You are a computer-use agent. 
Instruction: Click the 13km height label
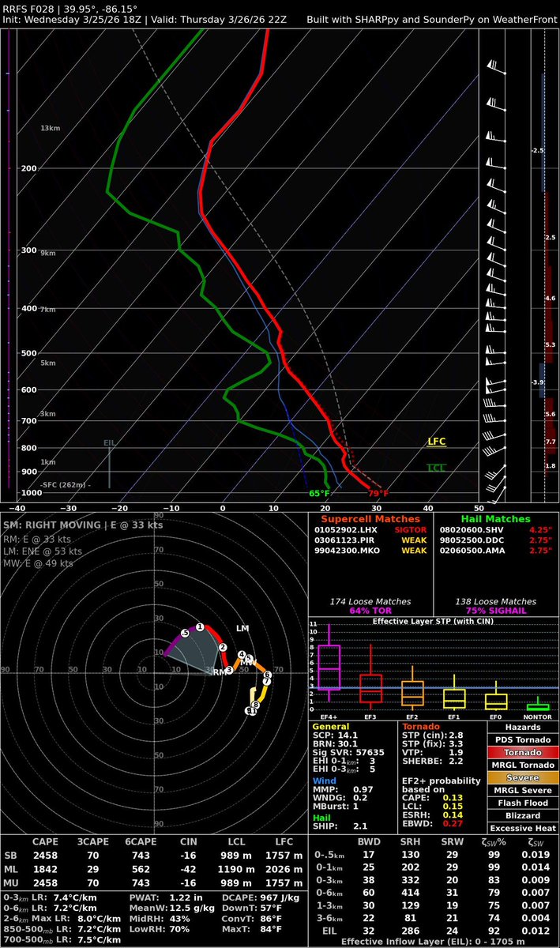point(51,128)
